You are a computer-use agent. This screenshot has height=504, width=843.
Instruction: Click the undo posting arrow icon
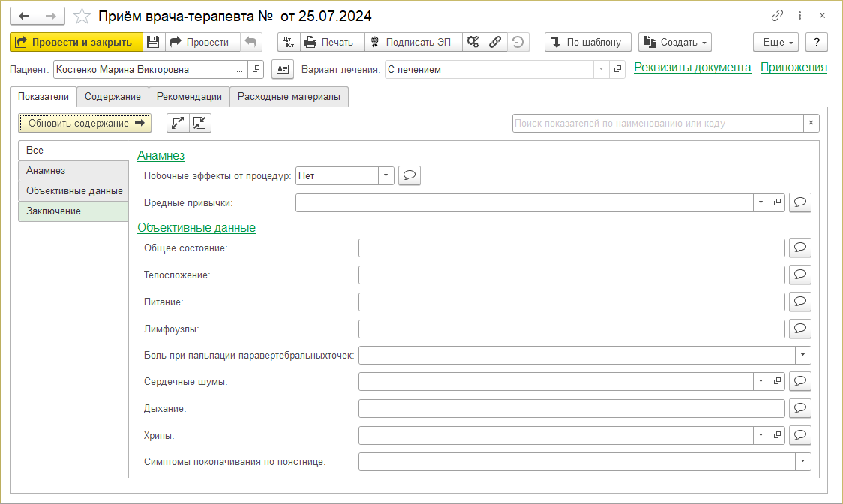point(250,42)
